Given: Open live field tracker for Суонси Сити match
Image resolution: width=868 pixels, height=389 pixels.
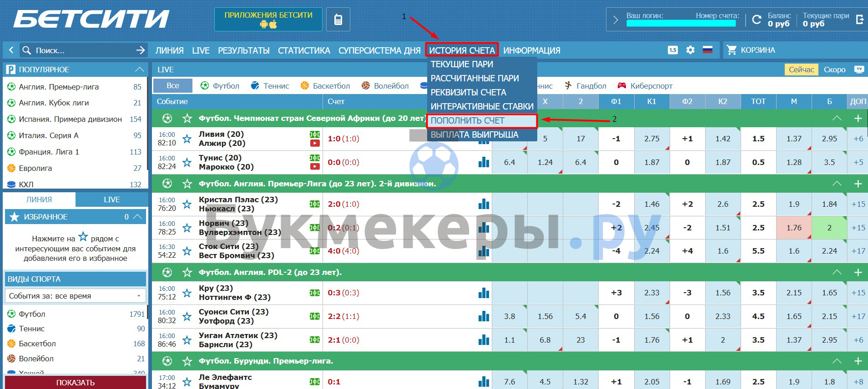Looking at the screenshot, I should (x=315, y=316).
